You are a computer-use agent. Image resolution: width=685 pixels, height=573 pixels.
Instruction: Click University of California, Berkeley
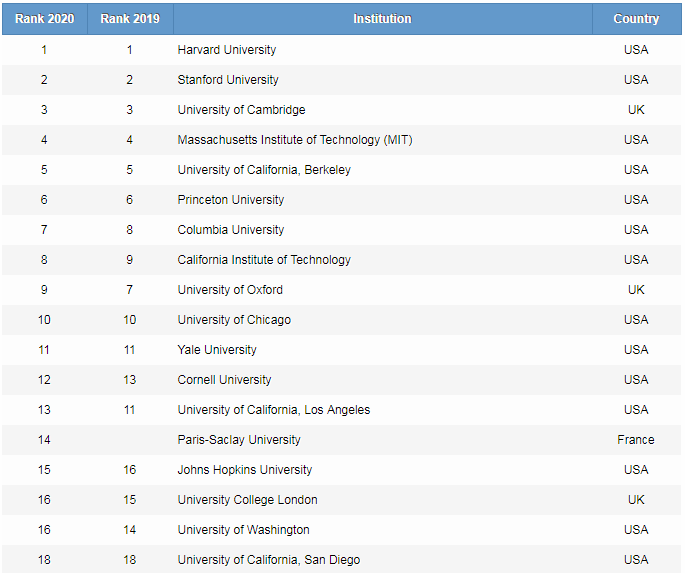[x=264, y=170]
